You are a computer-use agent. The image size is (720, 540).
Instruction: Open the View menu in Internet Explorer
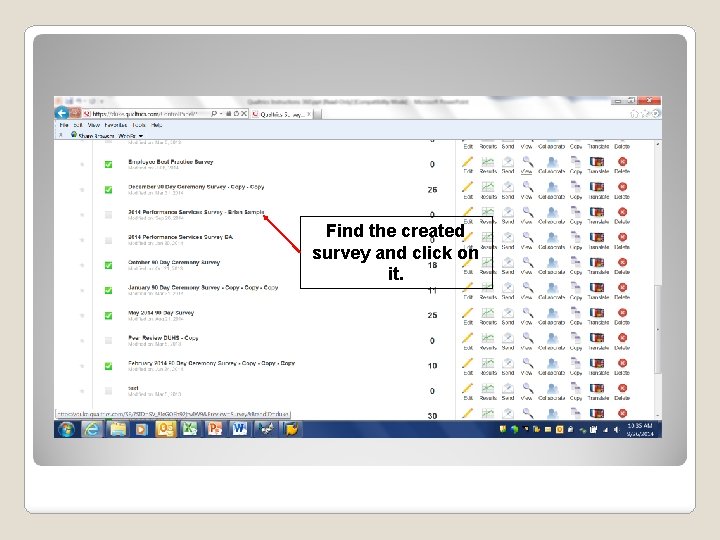94,125
